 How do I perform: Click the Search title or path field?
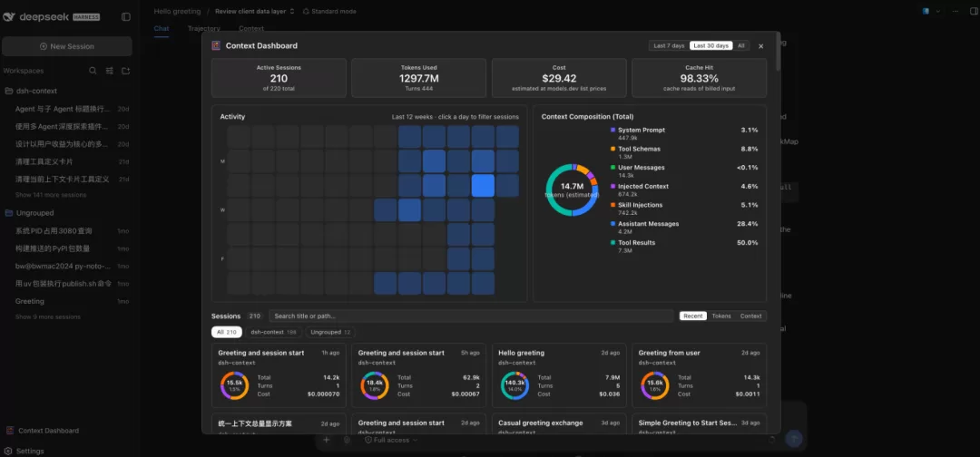[471, 316]
